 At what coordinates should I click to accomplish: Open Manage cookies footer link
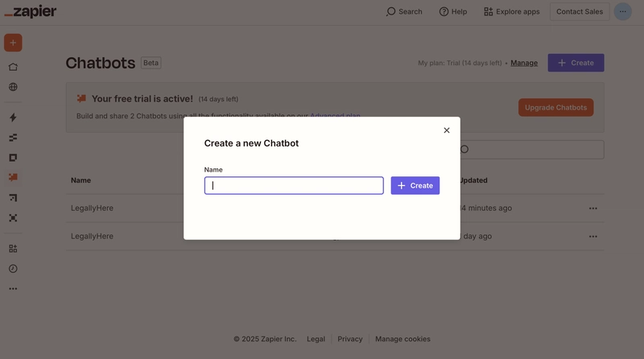tap(403, 339)
